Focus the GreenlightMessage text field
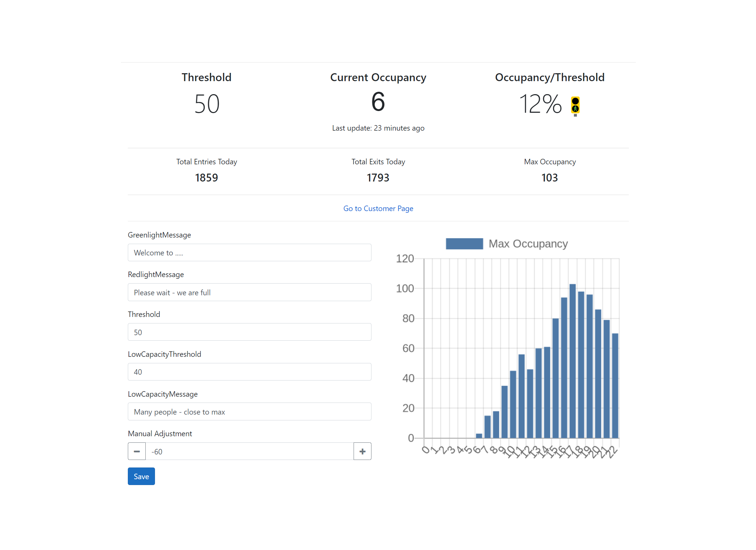 [x=249, y=253]
